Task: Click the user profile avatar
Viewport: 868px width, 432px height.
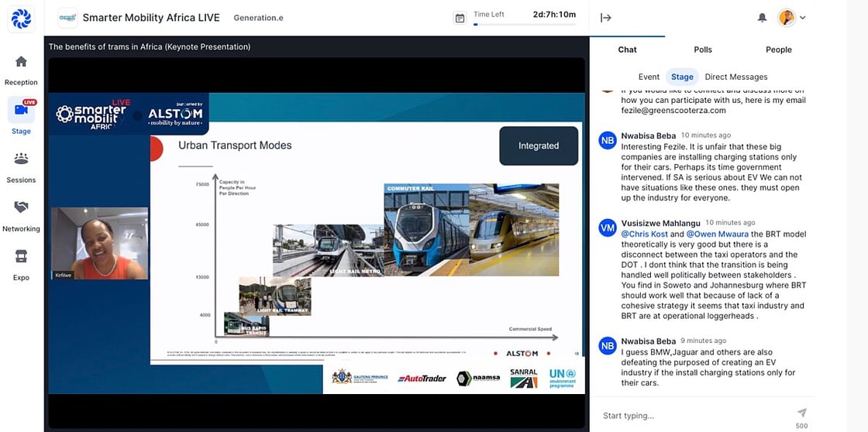Action: (786, 18)
